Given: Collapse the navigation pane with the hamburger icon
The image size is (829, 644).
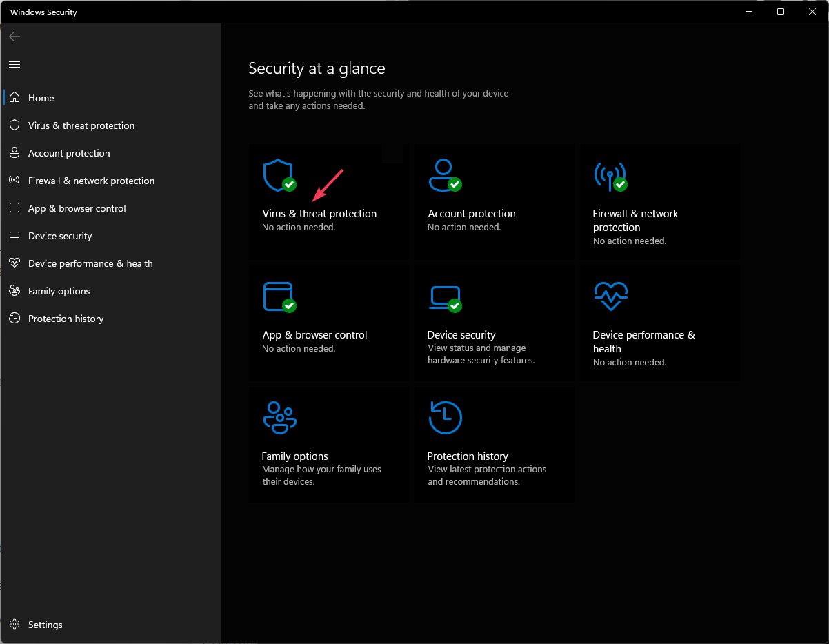Looking at the screenshot, I should (14, 65).
